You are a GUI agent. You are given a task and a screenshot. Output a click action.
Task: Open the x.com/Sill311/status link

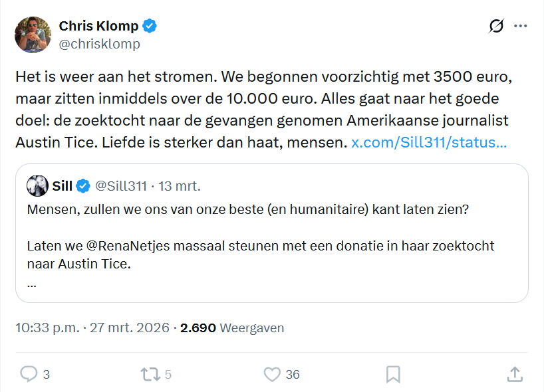tap(428, 143)
